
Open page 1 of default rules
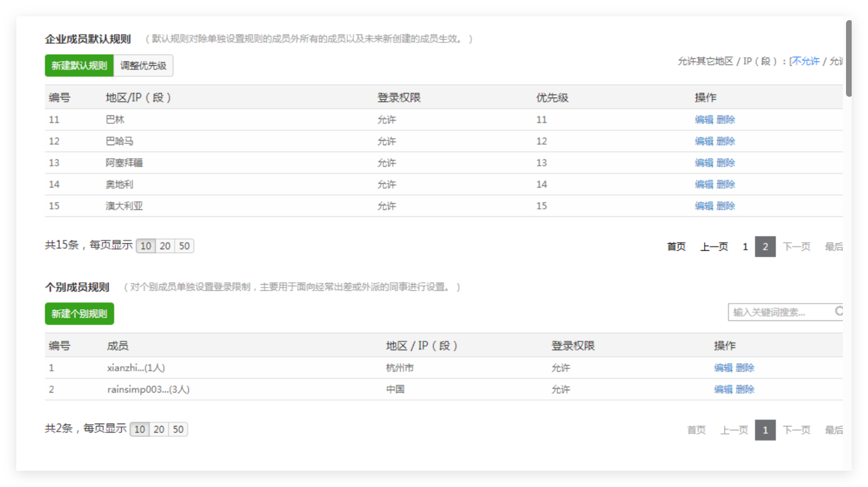tap(746, 247)
